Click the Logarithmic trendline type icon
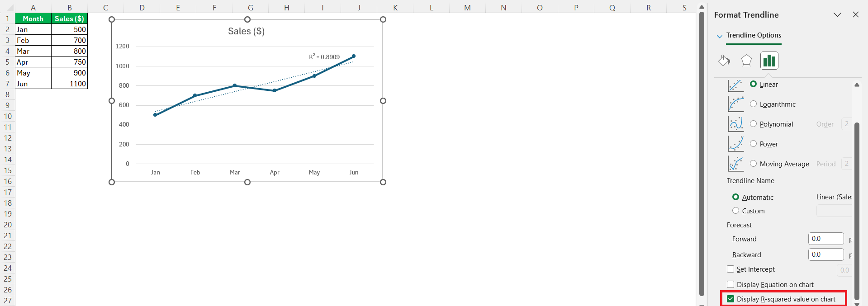The width and height of the screenshot is (868, 306). (736, 104)
